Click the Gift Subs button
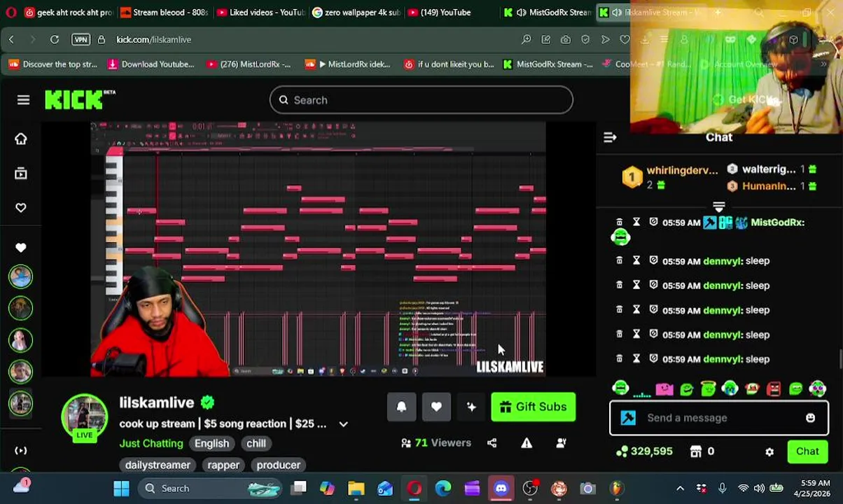This screenshot has height=504, width=843. click(x=533, y=407)
